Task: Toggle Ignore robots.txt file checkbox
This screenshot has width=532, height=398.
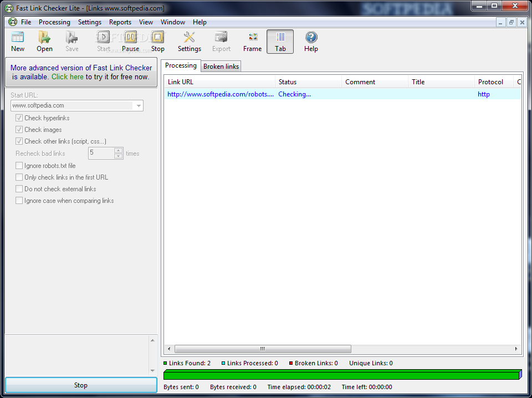Action: pyautogui.click(x=19, y=166)
